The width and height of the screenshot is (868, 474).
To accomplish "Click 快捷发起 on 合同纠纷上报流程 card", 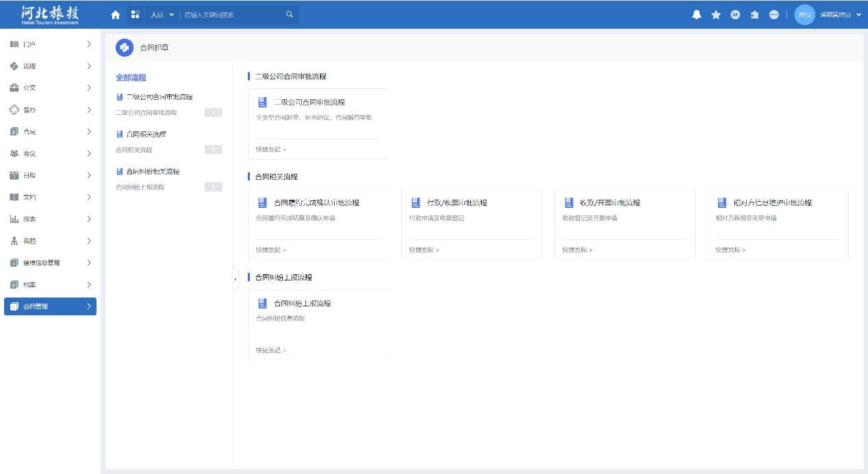I will 271,350.
